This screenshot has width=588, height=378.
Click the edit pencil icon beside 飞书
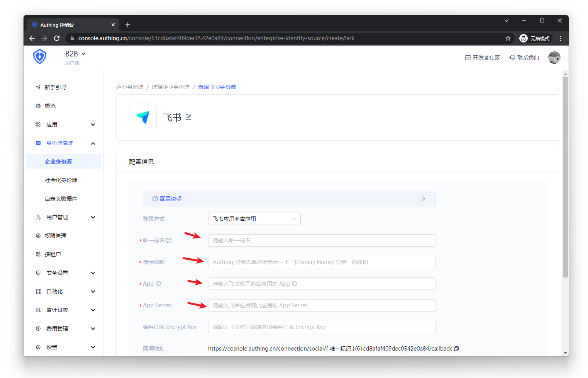click(x=188, y=117)
